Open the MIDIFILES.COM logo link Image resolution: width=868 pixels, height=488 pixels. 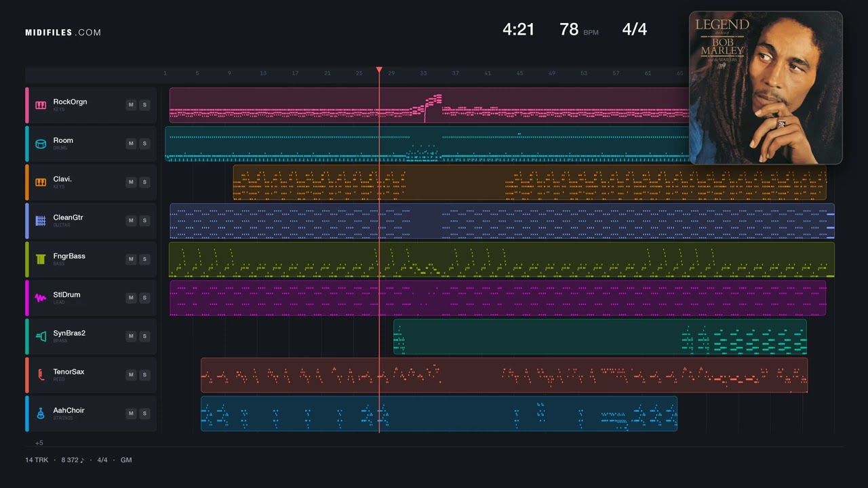(63, 33)
